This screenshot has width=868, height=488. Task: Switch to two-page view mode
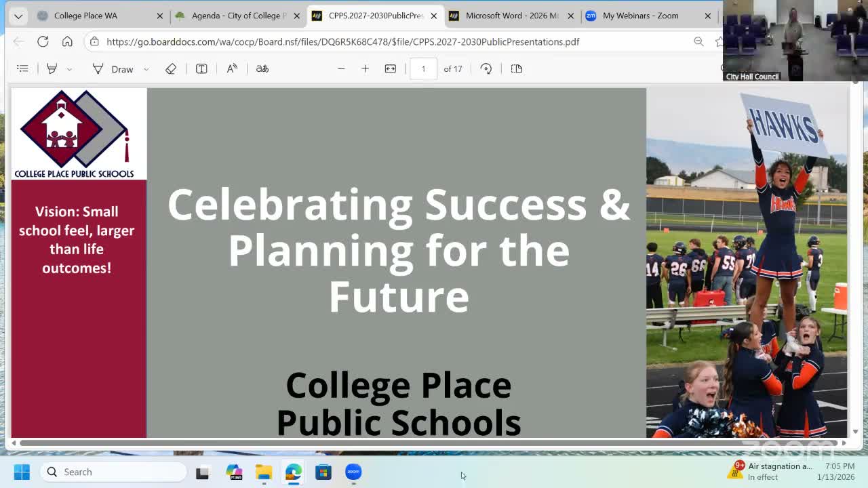tap(516, 68)
